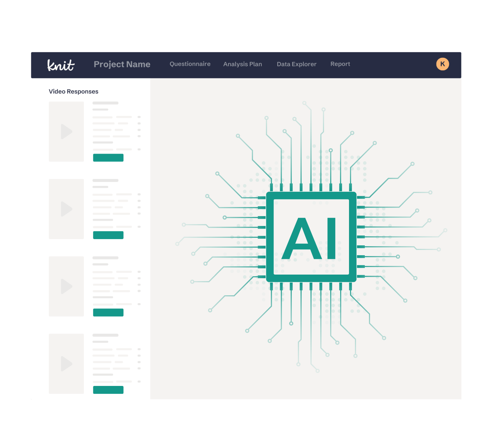This screenshot has height=448, width=490.
Task: Play the second video response thumbnail
Action: tap(66, 209)
